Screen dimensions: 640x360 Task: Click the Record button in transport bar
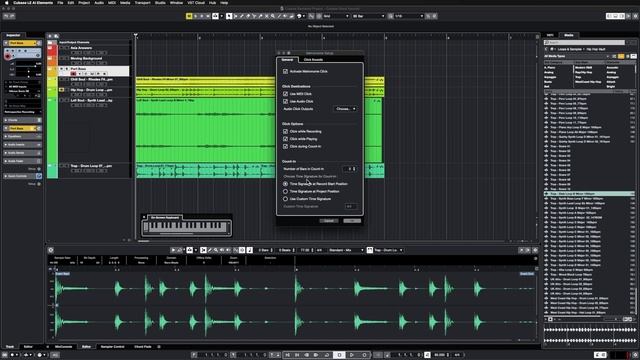pos(364,355)
